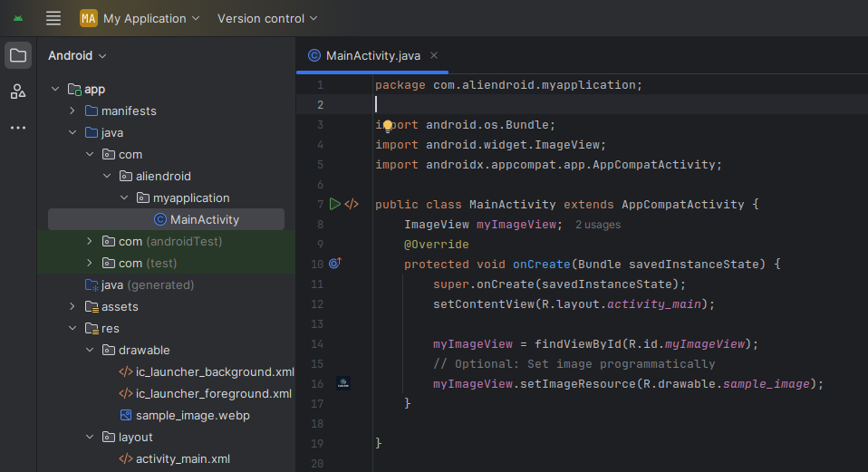Collapse the com package

[x=90, y=154]
